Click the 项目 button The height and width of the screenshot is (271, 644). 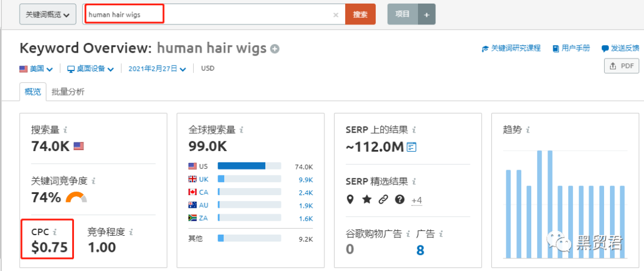402,14
